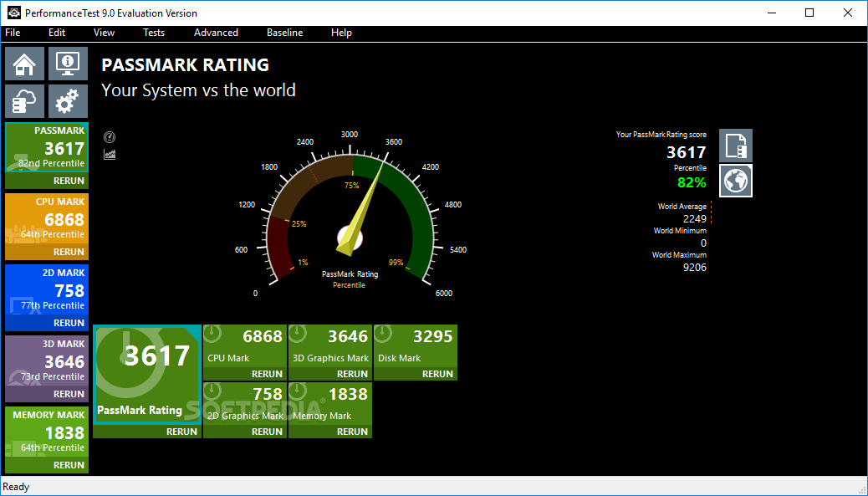
Task: Open the System Information monitor icon
Action: [68, 64]
